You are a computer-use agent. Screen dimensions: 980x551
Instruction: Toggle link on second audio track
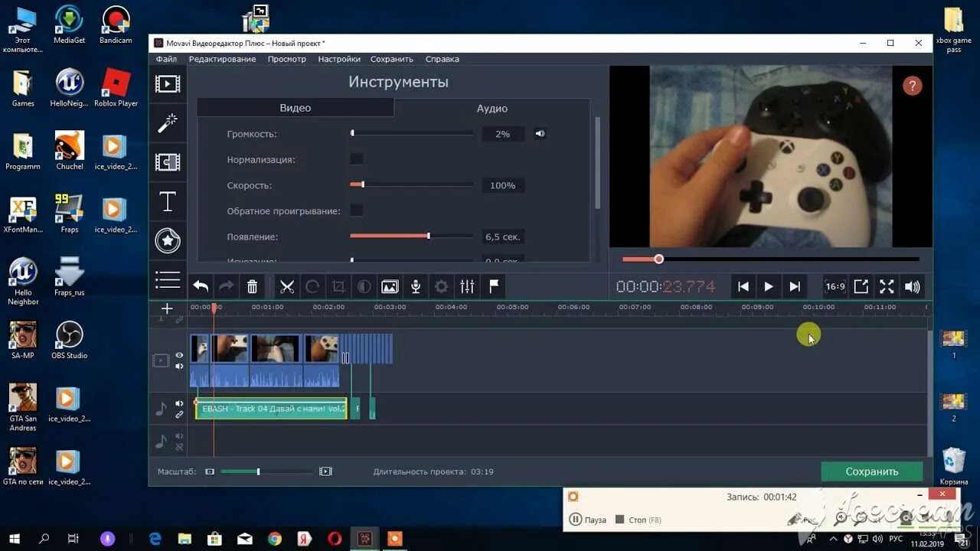pyautogui.click(x=179, y=447)
